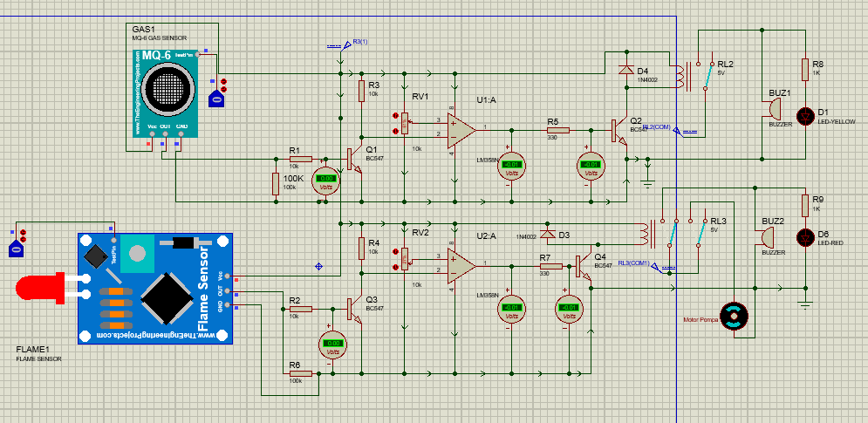Select transistor Q2
The image size is (868, 423).
pos(619,131)
